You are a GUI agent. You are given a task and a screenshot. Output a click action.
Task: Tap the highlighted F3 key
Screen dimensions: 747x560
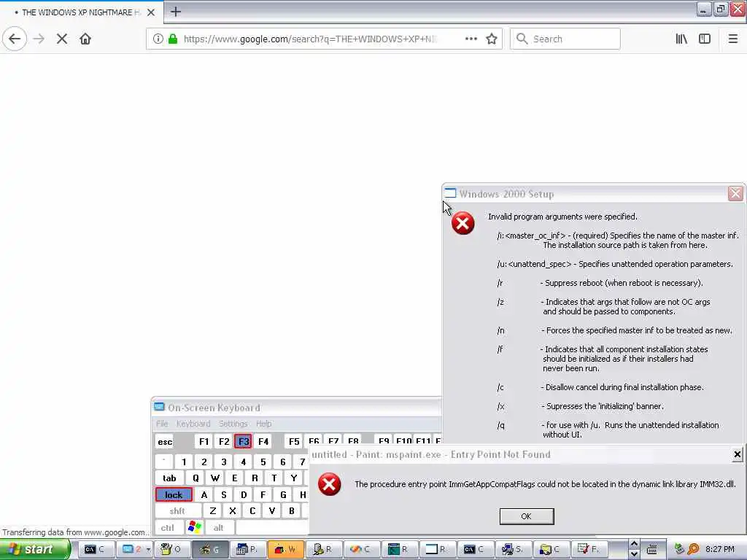click(243, 441)
